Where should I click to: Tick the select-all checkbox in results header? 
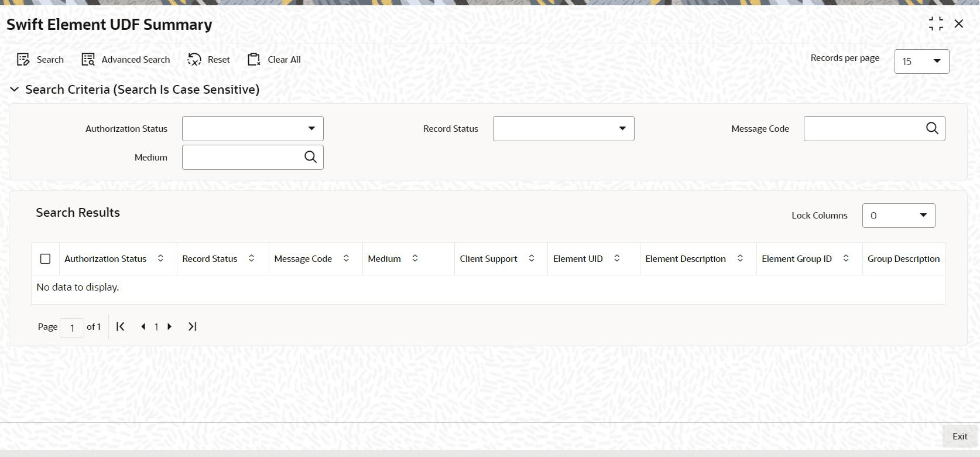coord(45,259)
